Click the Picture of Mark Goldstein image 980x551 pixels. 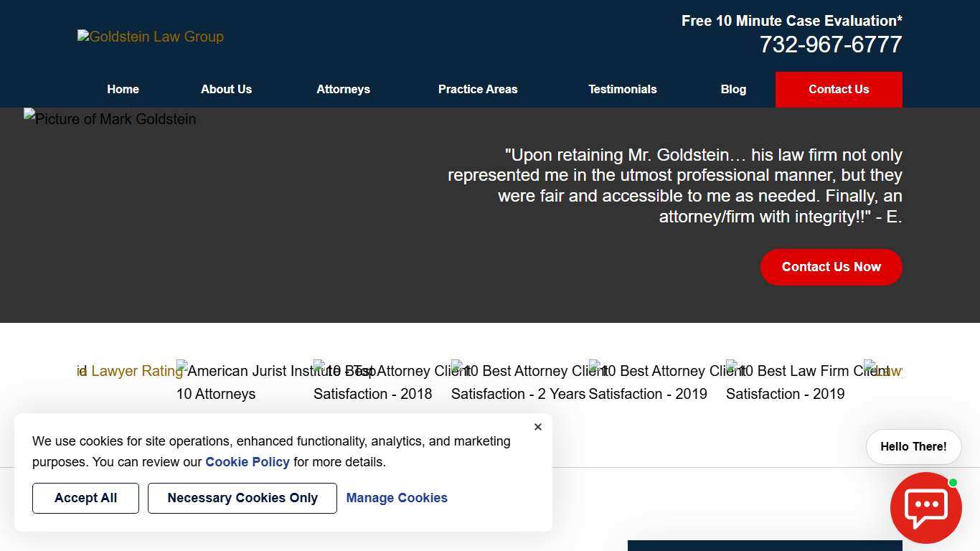[x=110, y=119]
